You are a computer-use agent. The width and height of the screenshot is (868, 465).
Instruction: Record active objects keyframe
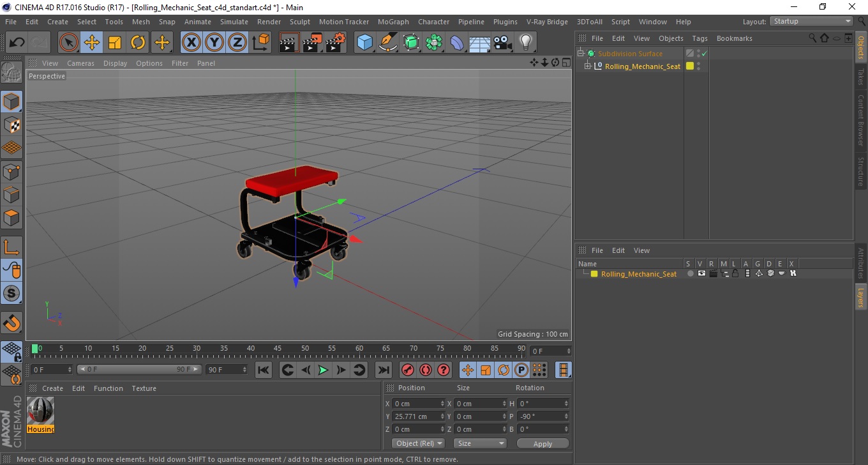click(408, 370)
